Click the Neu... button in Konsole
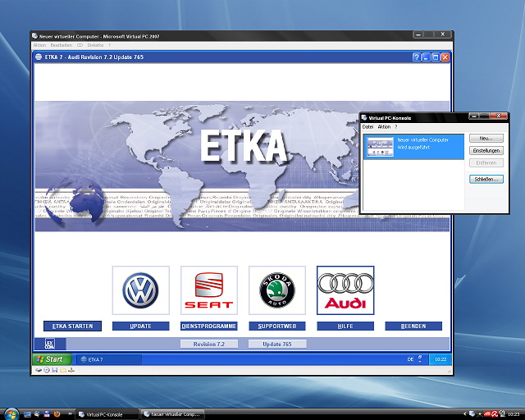The width and height of the screenshot is (525, 420). coord(486,139)
